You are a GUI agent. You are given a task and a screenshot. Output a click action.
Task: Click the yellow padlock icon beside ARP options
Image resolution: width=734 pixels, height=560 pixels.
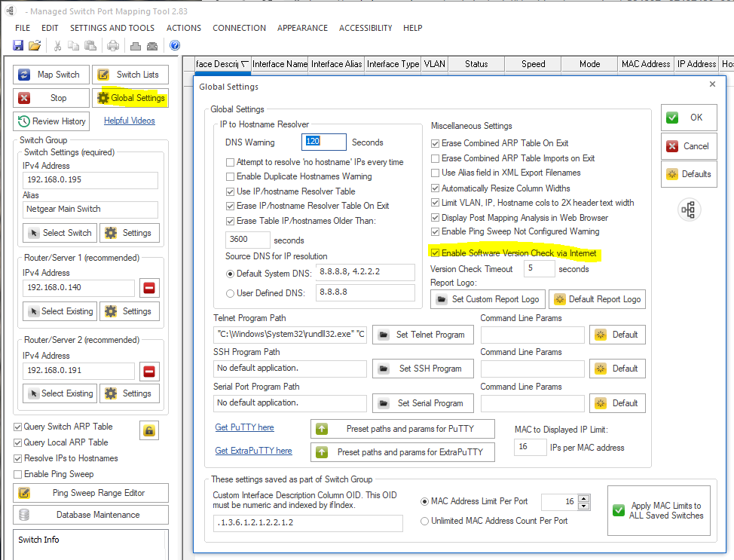[x=149, y=430]
